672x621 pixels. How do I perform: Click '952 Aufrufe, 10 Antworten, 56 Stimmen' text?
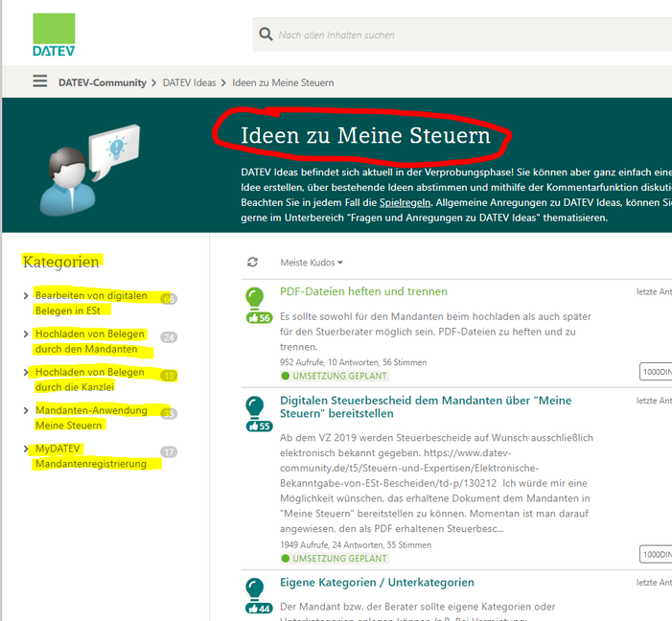(x=353, y=362)
